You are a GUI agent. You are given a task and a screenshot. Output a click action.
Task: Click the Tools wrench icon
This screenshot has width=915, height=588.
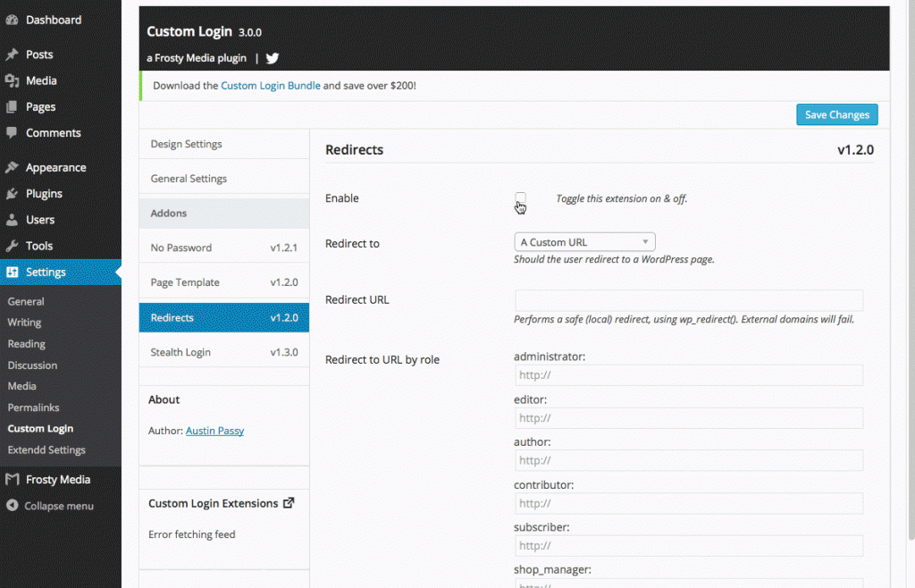pyautogui.click(x=12, y=246)
